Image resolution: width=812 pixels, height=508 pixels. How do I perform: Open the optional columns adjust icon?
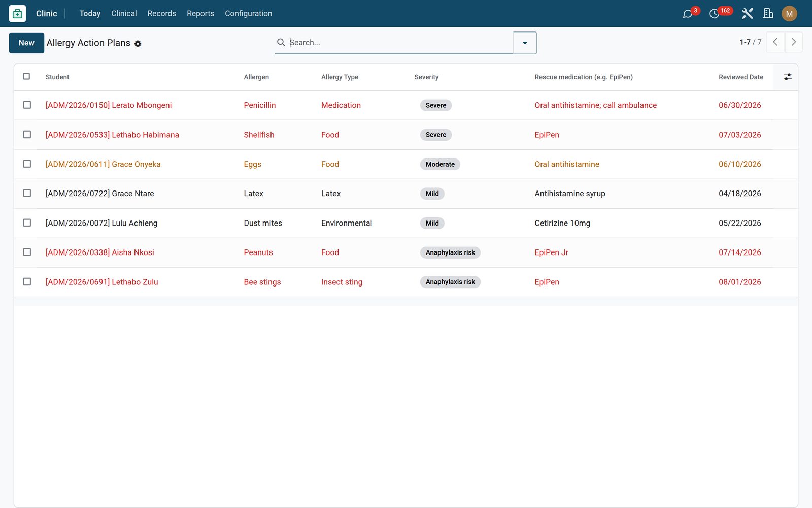pos(787,77)
